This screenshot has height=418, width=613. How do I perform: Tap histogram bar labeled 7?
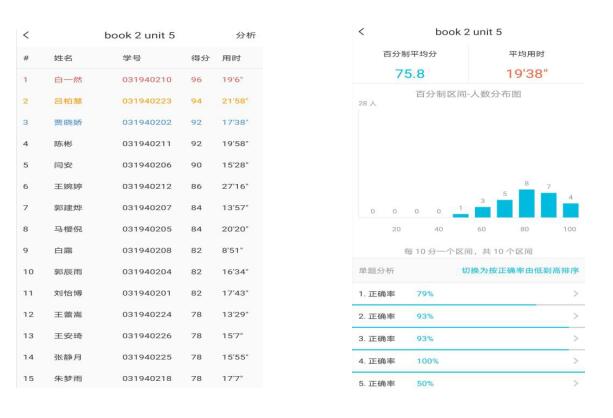coord(548,205)
